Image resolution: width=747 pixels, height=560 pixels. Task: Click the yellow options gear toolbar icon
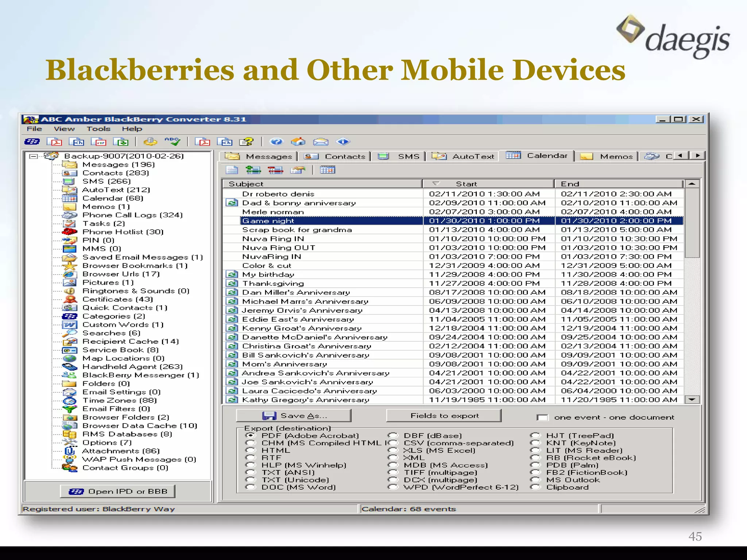[x=150, y=141]
